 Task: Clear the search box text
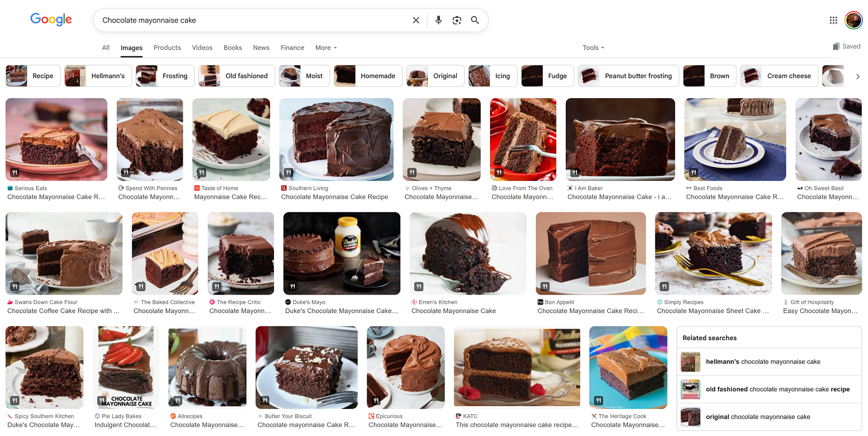[x=416, y=20]
